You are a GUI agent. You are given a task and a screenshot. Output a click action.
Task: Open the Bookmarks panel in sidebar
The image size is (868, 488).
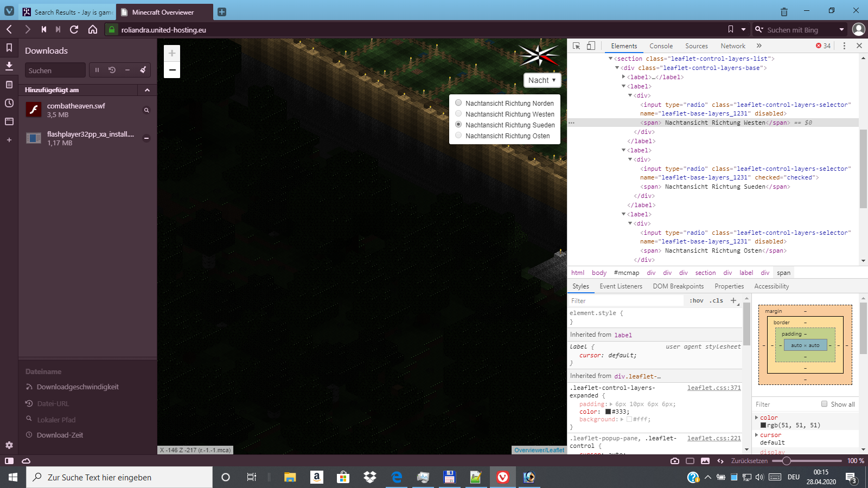tap(9, 48)
